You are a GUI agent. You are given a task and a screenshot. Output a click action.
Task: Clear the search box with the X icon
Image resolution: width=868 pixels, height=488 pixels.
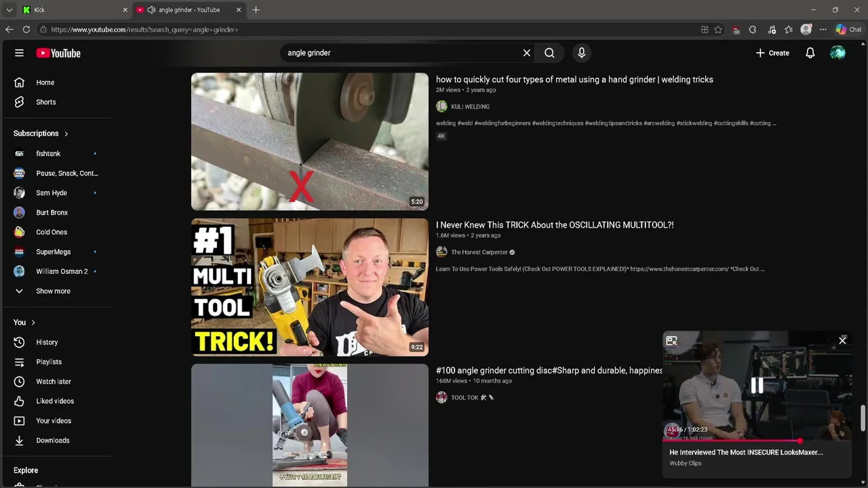pos(526,53)
